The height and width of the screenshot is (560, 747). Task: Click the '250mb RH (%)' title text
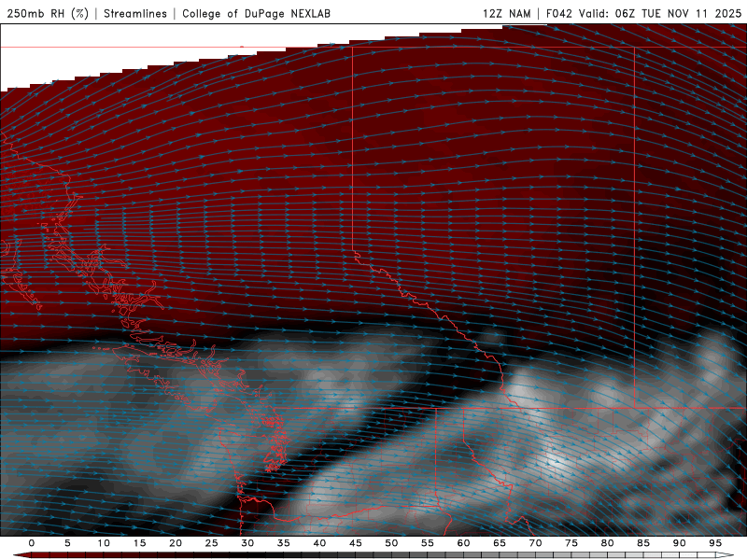[48, 13]
